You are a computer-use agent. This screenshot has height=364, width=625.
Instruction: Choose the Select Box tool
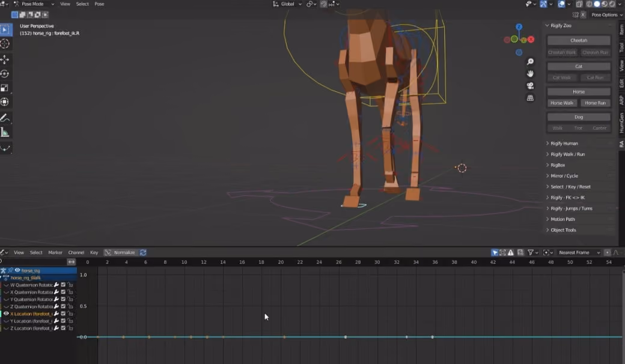(x=5, y=29)
